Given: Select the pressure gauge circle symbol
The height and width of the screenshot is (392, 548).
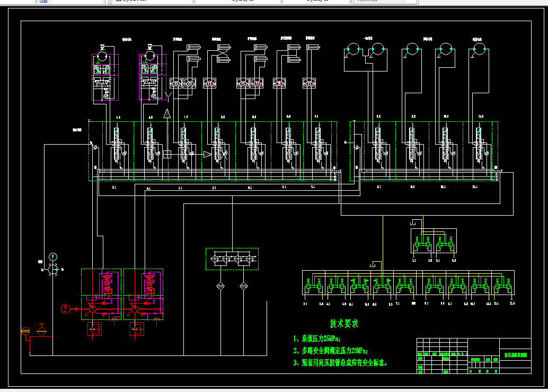Looking at the screenshot, I should pos(53,257).
